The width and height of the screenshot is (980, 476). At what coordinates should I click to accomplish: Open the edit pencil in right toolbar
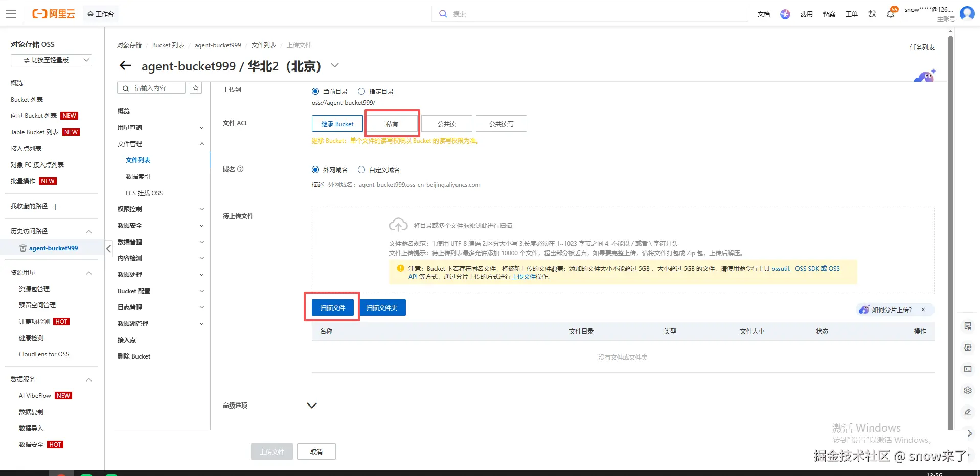tap(968, 412)
